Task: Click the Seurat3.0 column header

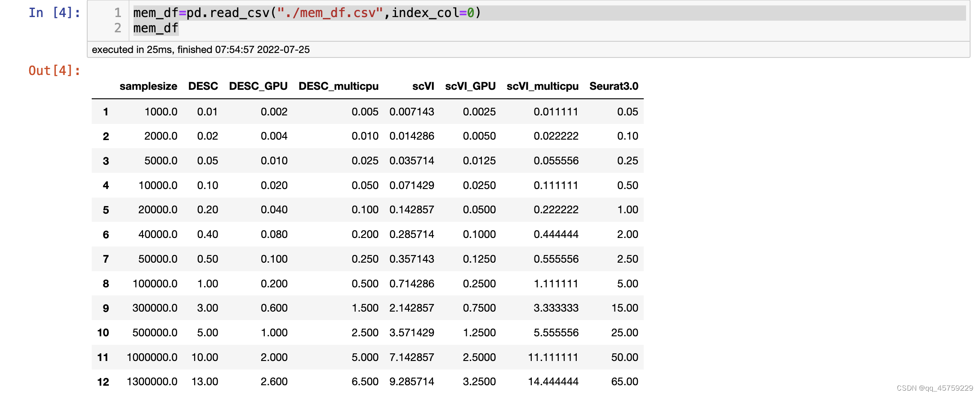Action: 614,86
